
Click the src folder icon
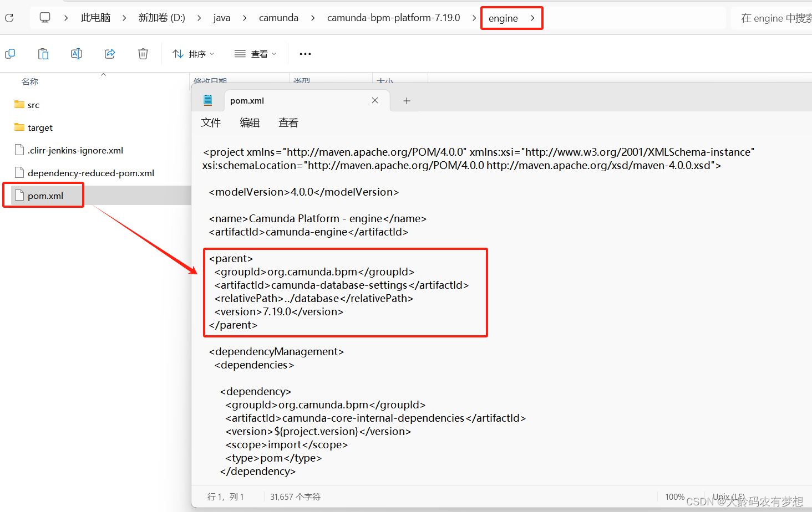tap(19, 105)
